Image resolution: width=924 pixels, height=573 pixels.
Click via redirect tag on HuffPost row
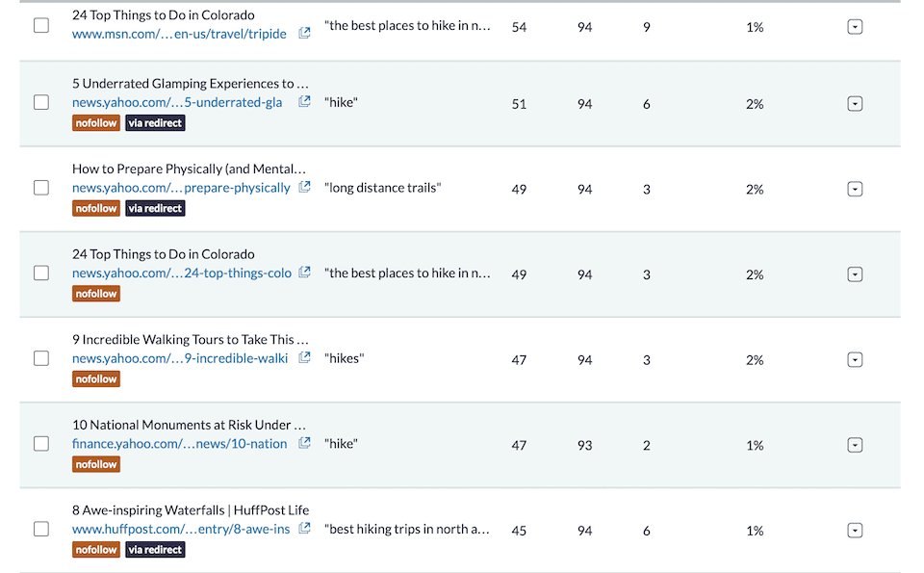tap(155, 550)
